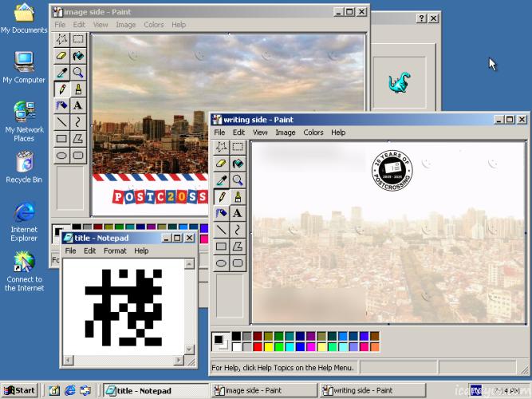This screenshot has height=399, width=532.
Task: Select the Line tool in writing side Paint
Action: point(221,230)
